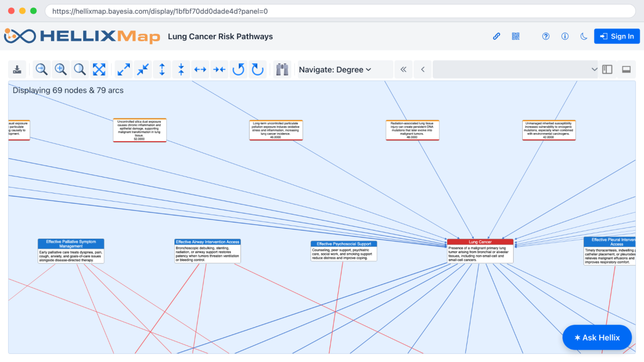Open info with the circled i icon
The width and height of the screenshot is (644, 362).
pyautogui.click(x=565, y=36)
